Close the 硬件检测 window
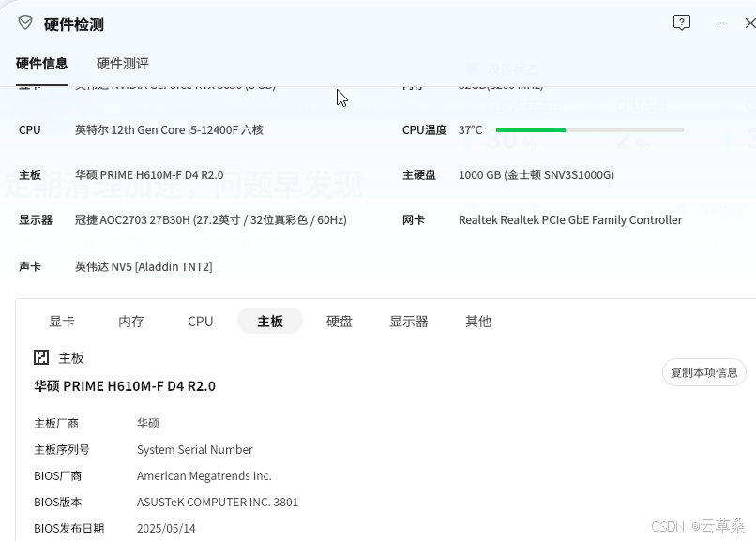Viewport: 756px width, 541px height. (750, 23)
